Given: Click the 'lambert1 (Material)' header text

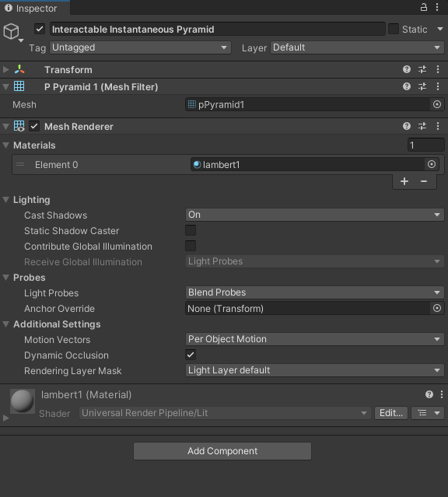Looking at the screenshot, I should coord(86,394).
